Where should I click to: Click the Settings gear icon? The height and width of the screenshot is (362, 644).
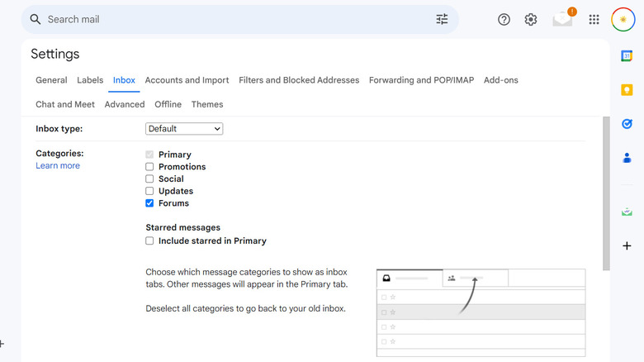coord(531,19)
